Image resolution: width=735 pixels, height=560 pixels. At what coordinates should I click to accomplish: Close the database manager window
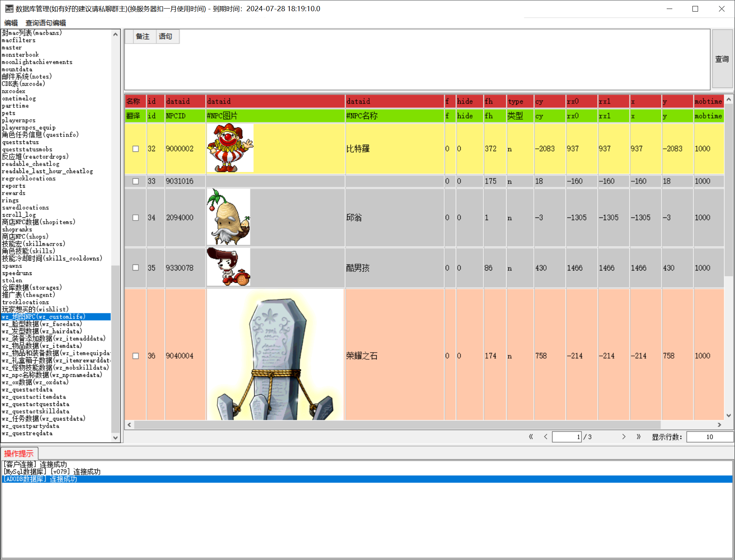[722, 9]
